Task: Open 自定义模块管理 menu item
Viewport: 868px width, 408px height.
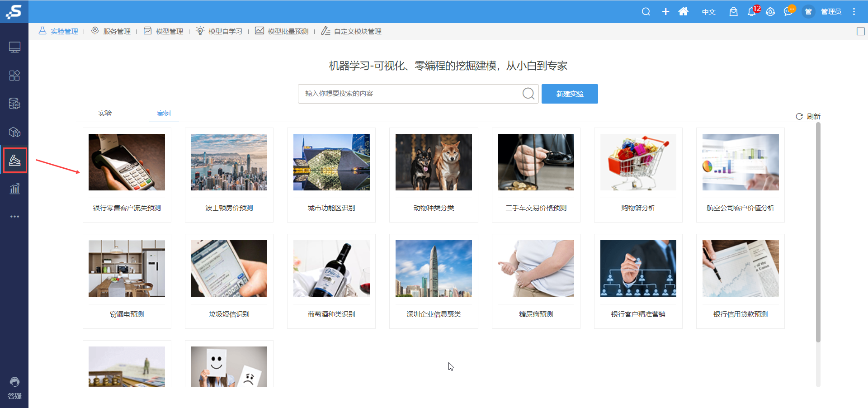Action: pyautogui.click(x=351, y=31)
